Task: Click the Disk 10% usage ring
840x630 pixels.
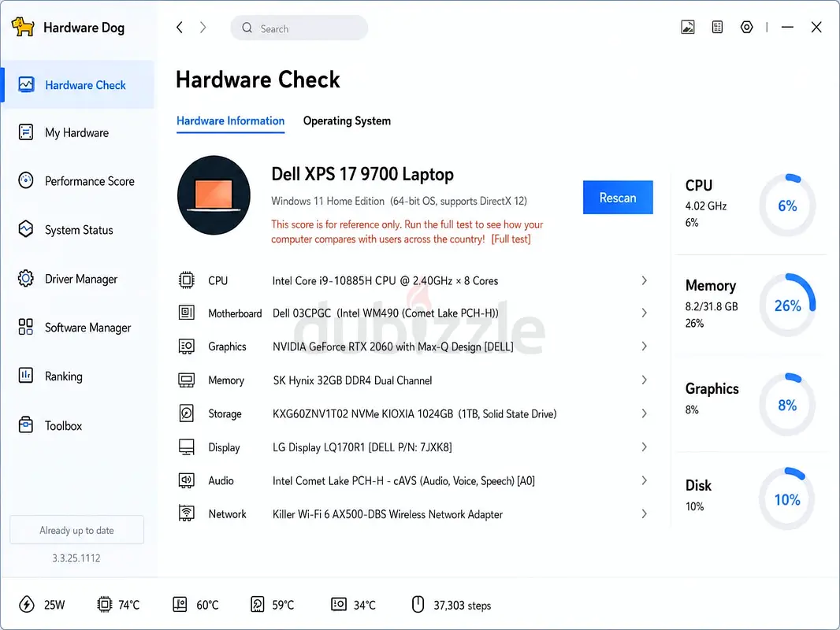Action: tap(787, 498)
